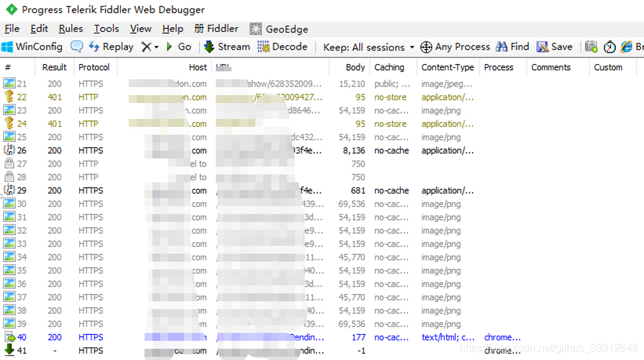Sort by the Caching column header
Image resolution: width=644 pixels, height=360 pixels.
point(389,67)
